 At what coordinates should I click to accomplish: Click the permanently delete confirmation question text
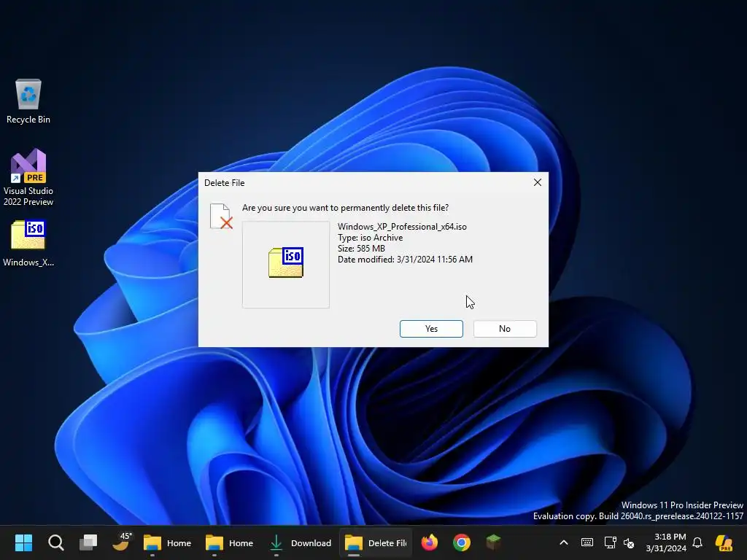(345, 208)
